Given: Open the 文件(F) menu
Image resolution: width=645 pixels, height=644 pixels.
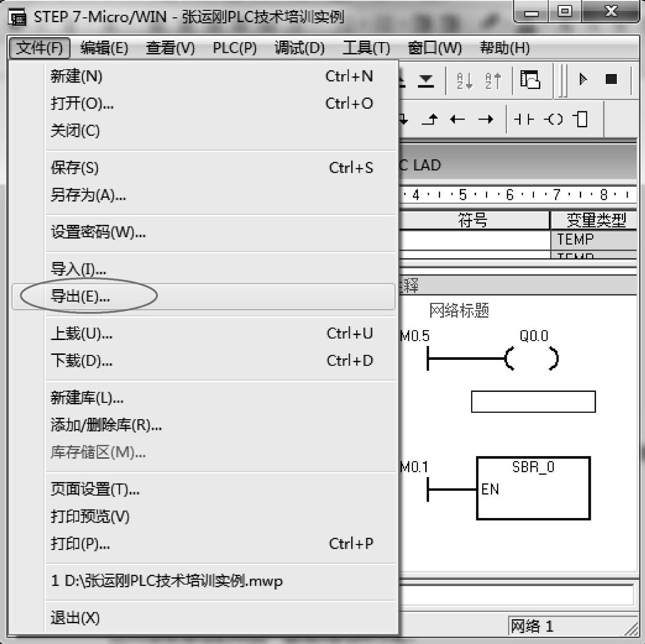Looking at the screenshot, I should (40, 48).
